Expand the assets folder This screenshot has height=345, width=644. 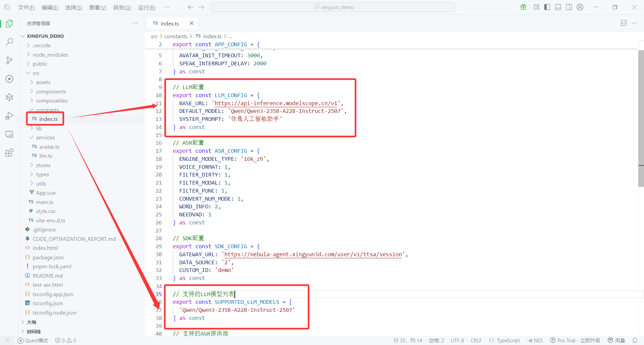[43, 82]
